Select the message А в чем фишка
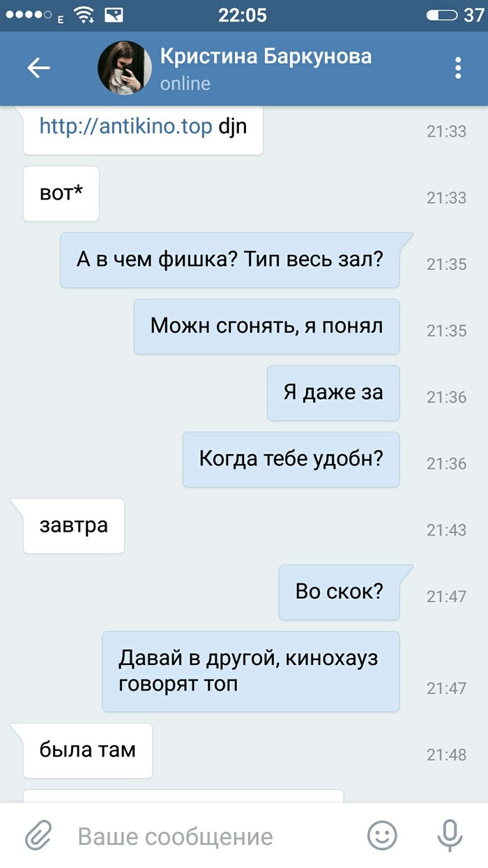The height and width of the screenshot is (868, 488). point(230,260)
